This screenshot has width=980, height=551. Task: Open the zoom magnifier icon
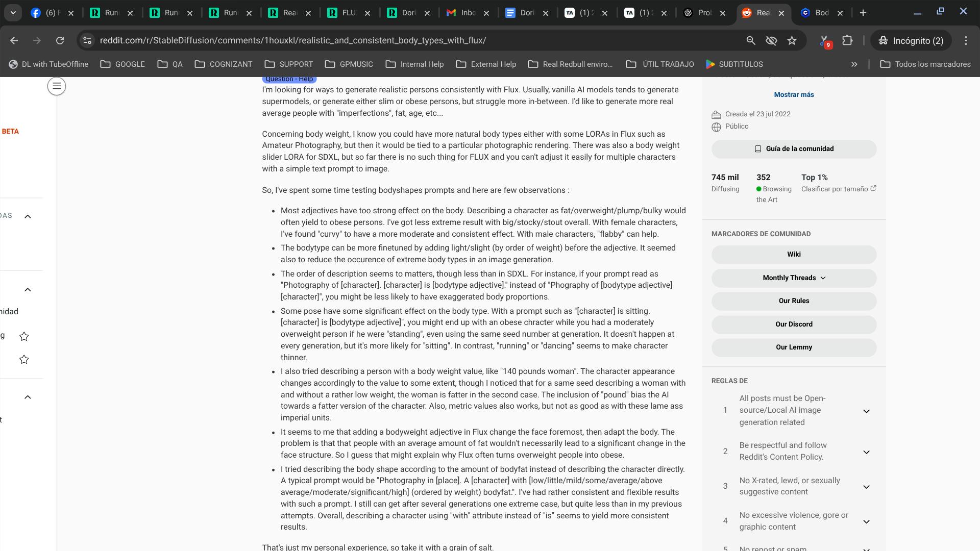(x=751, y=40)
